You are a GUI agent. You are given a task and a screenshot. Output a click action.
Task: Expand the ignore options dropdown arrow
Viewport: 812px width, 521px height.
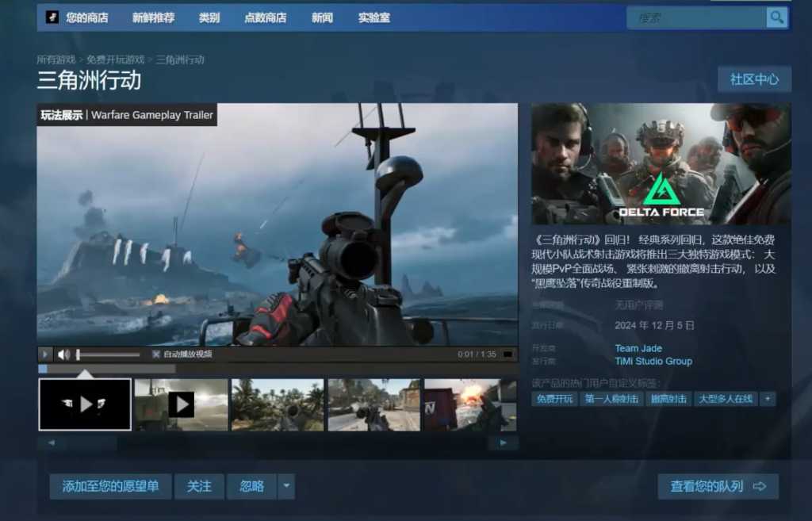[x=285, y=486]
